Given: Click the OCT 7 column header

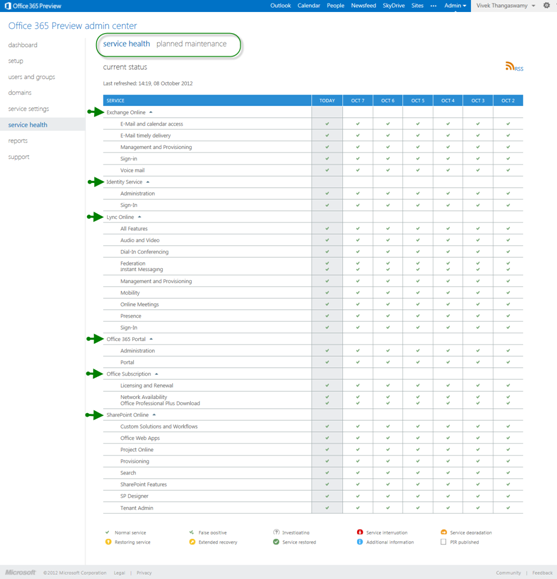Looking at the screenshot, I should click(x=358, y=100).
